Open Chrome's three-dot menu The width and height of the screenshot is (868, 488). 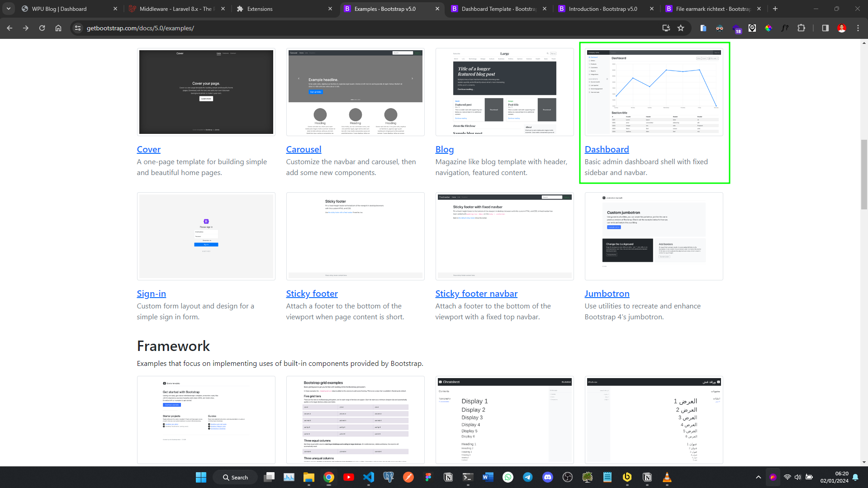[x=858, y=28]
